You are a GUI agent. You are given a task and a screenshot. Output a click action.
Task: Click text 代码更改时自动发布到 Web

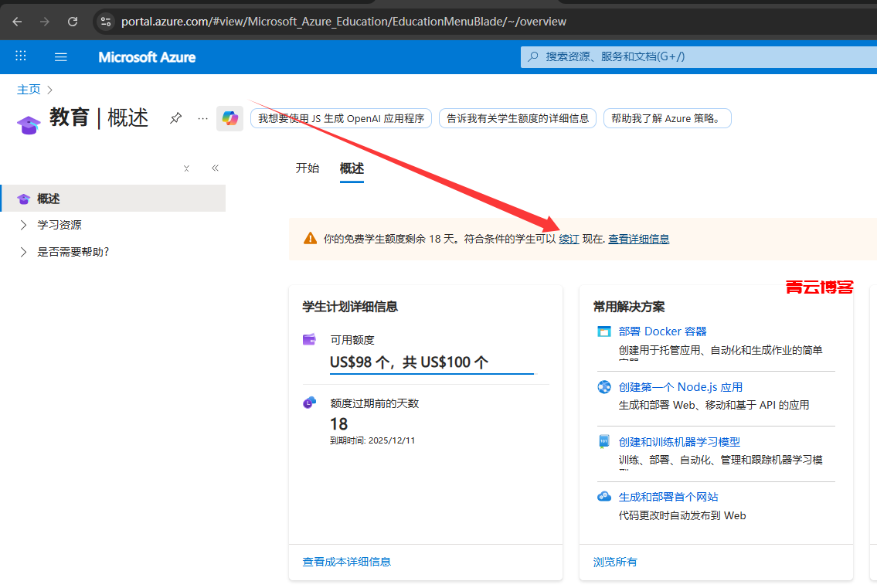tap(682, 515)
